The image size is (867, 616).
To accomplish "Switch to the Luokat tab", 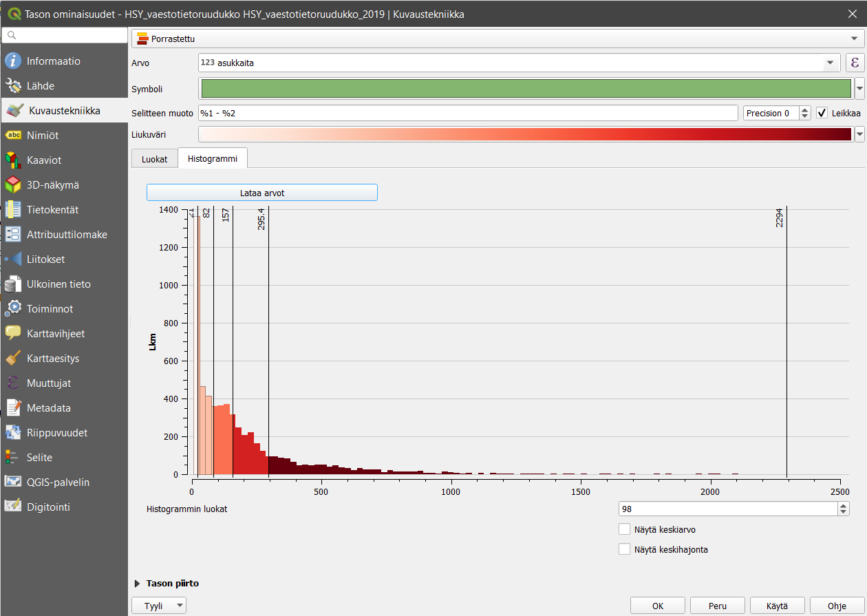I will (x=154, y=159).
